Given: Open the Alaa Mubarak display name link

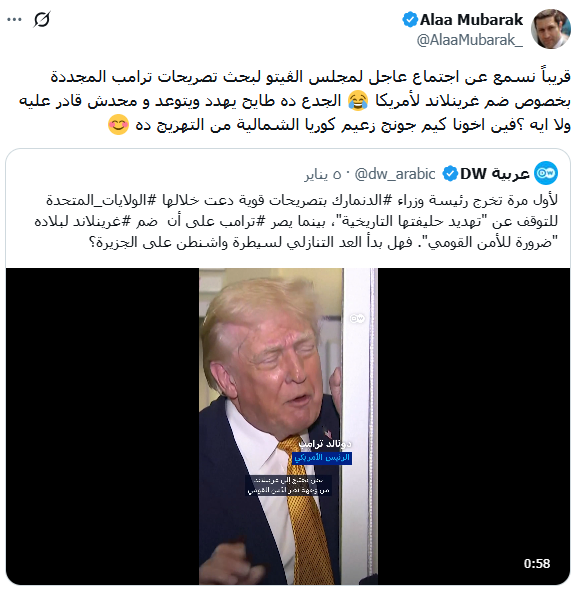Looking at the screenshot, I should pos(472,20).
